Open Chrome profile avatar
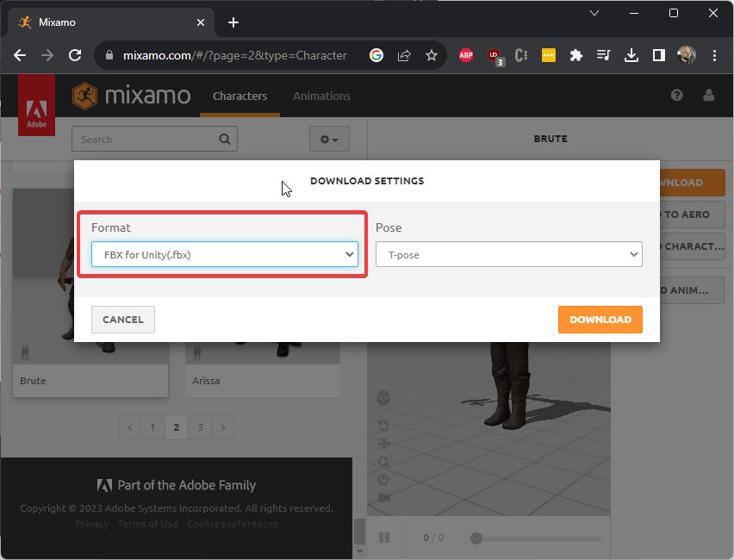Image resolution: width=734 pixels, height=560 pixels. tap(687, 55)
